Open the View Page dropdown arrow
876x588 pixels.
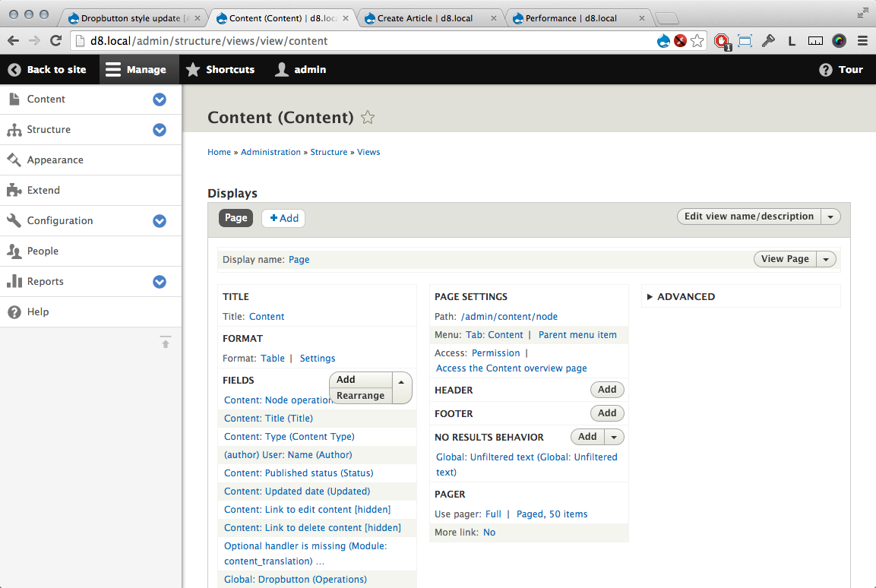826,260
